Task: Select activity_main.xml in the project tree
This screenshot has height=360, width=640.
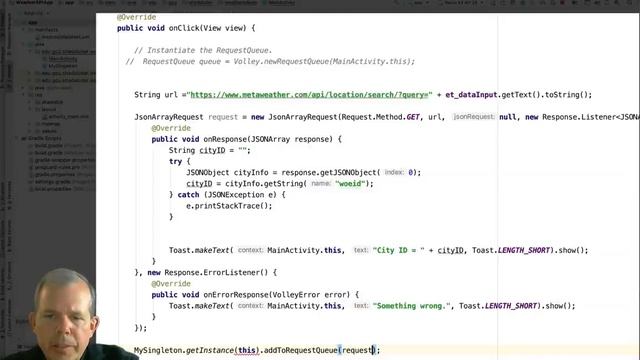Action: click(x=68, y=116)
